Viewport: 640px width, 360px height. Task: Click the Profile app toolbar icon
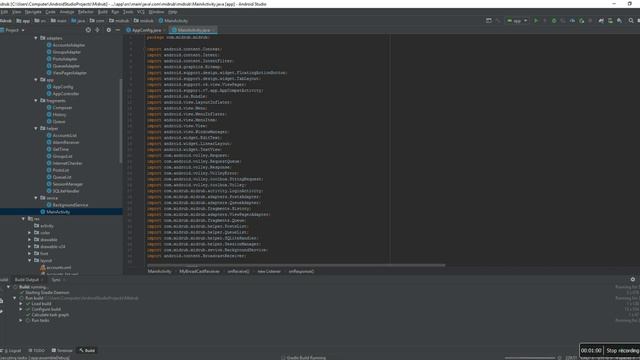click(x=572, y=20)
